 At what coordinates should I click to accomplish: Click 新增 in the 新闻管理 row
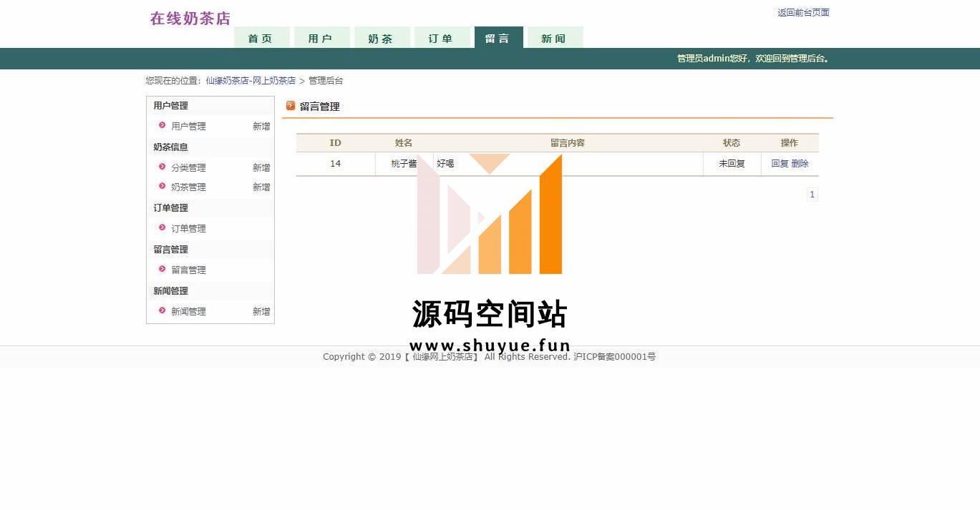point(261,311)
